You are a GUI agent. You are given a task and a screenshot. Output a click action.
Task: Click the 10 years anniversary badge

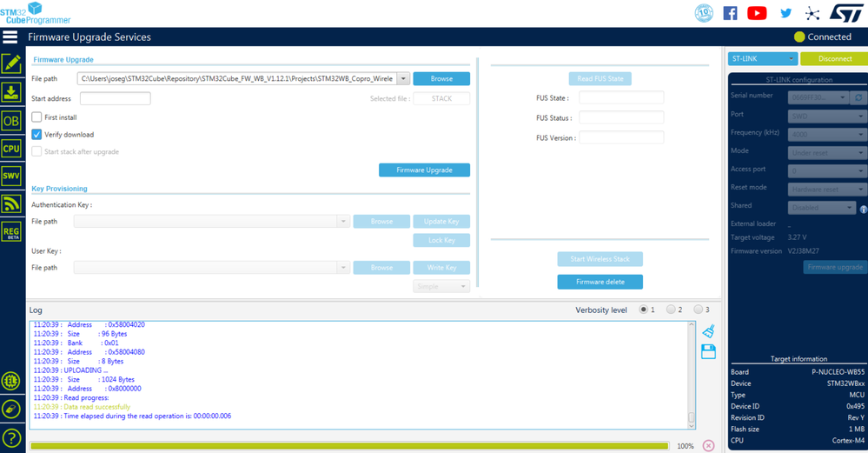pos(704,13)
